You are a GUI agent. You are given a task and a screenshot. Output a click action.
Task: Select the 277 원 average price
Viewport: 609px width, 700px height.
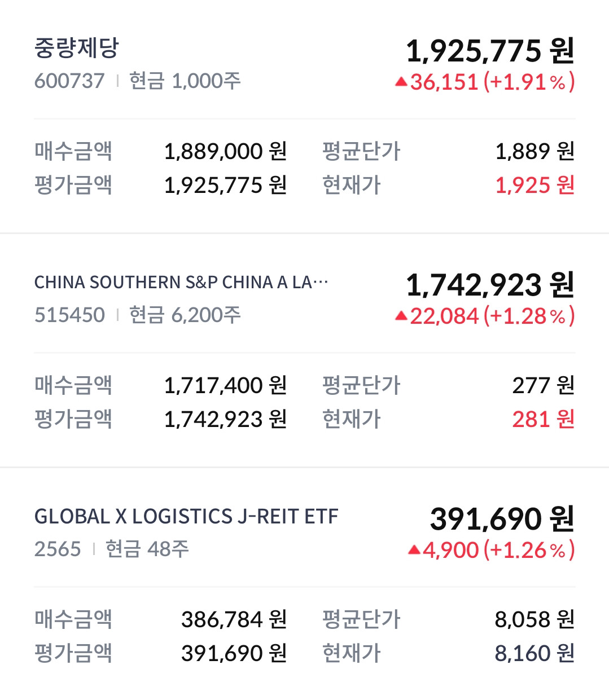(x=543, y=385)
